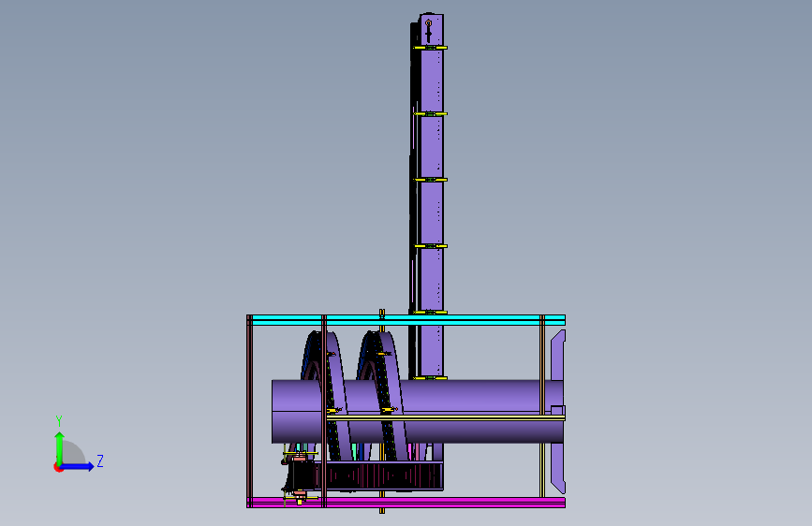812x526 pixels.
Task: Select the motor assembly at bottom left
Action: 300,476
